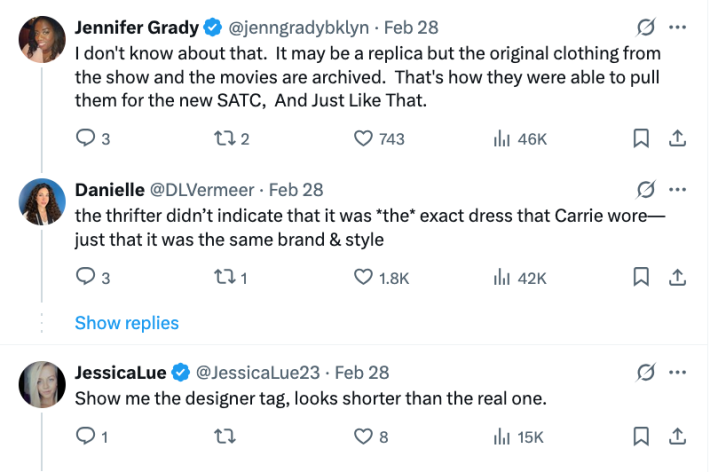Like Danielle's tweet

click(365, 277)
